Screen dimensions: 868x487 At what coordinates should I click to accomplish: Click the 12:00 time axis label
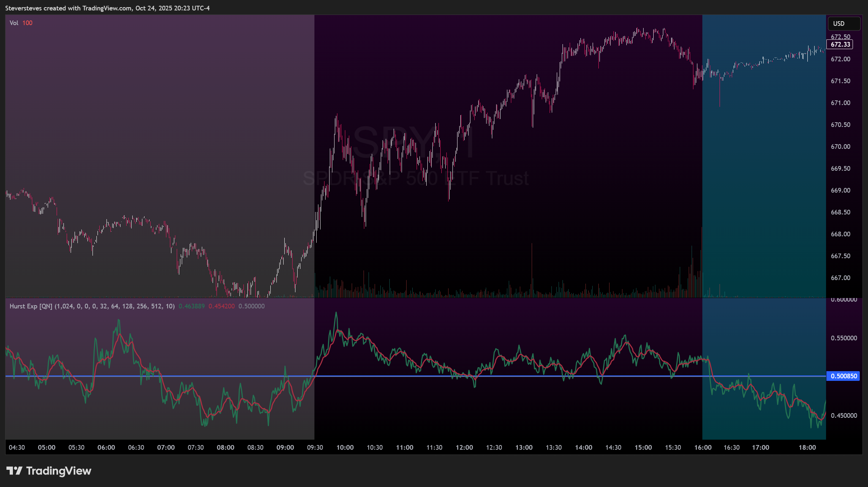(x=464, y=448)
